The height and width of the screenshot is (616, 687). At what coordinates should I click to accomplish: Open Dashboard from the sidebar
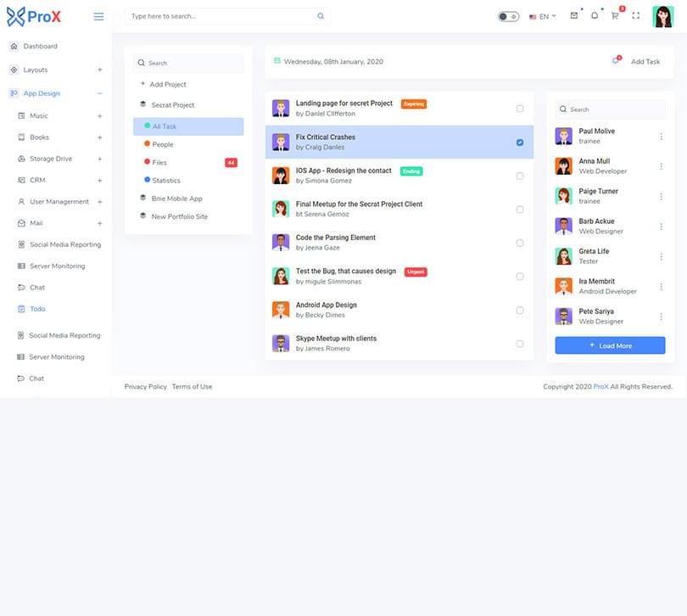coord(40,46)
